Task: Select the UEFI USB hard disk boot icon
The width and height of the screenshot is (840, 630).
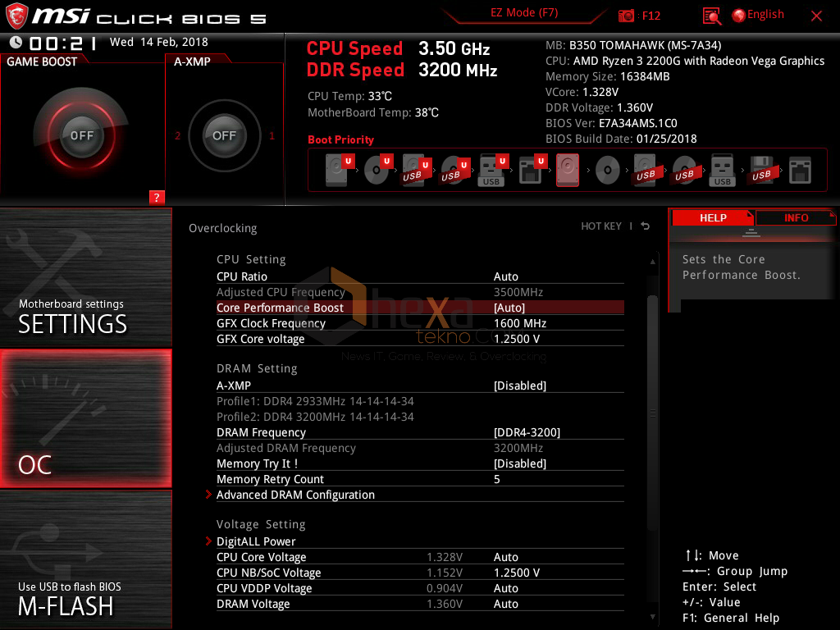Action: click(x=417, y=171)
